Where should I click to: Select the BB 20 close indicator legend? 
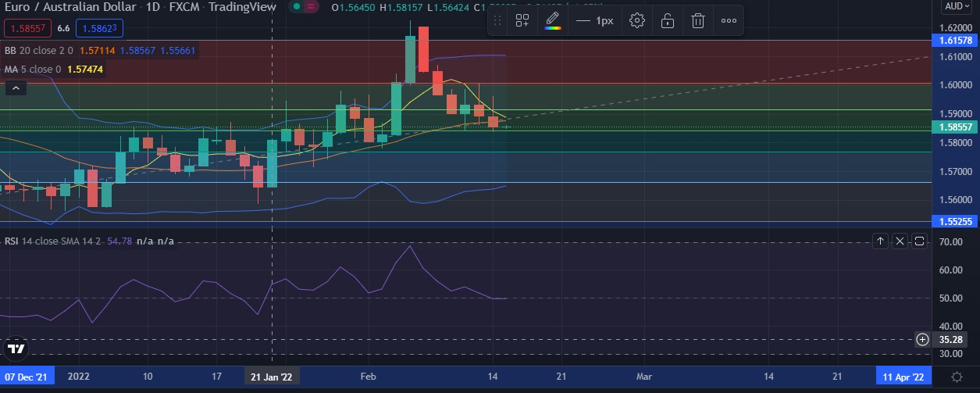click(39, 51)
